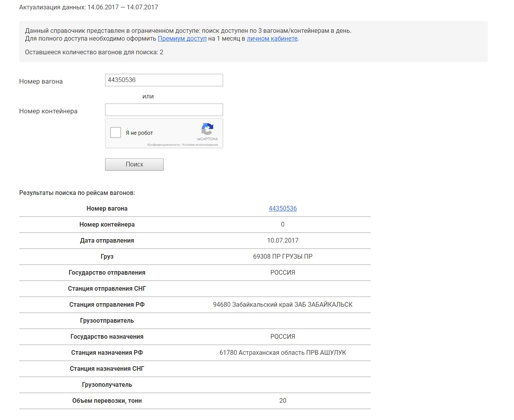Click the remaining wagons count notice

[94, 52]
